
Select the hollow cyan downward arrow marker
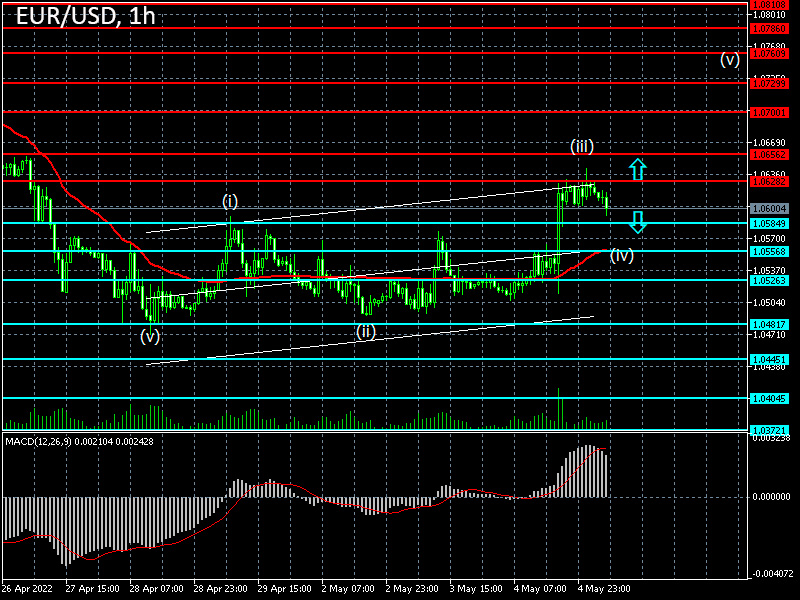tap(636, 222)
